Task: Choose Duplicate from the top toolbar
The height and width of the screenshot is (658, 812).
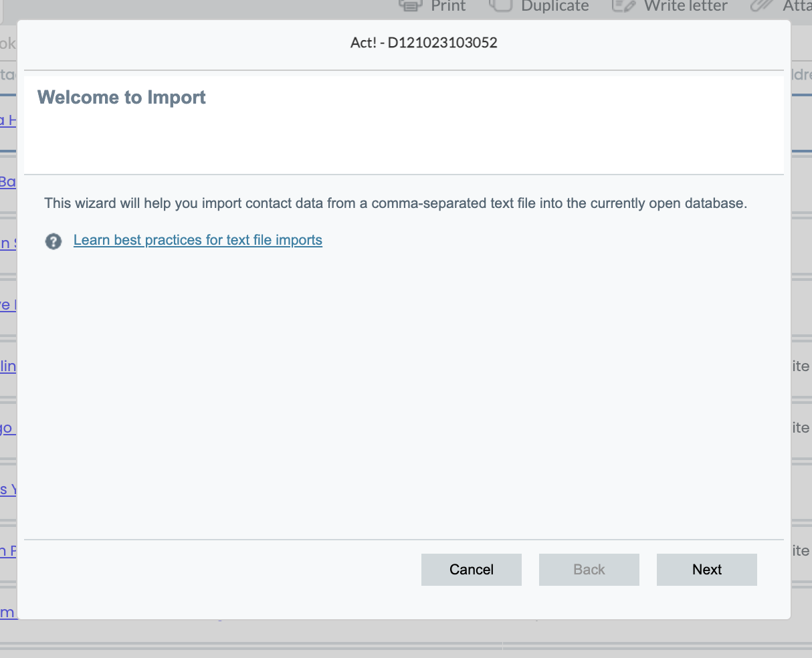Action: pyautogui.click(x=539, y=6)
